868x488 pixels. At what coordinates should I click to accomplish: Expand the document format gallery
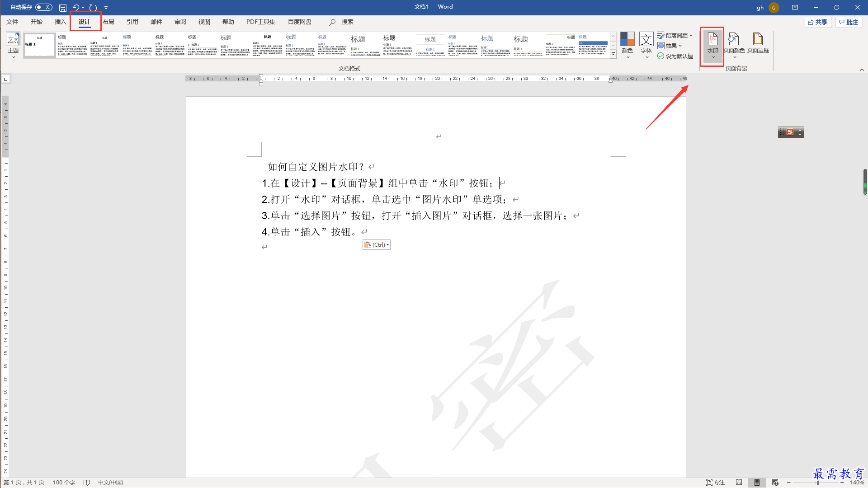[x=613, y=55]
